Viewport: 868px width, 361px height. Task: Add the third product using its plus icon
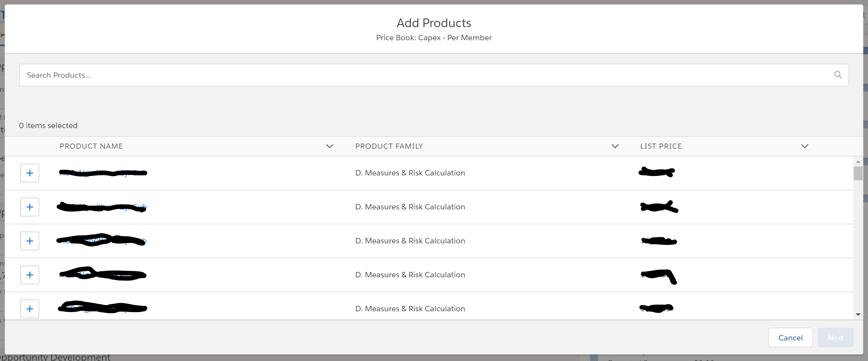[x=30, y=241]
